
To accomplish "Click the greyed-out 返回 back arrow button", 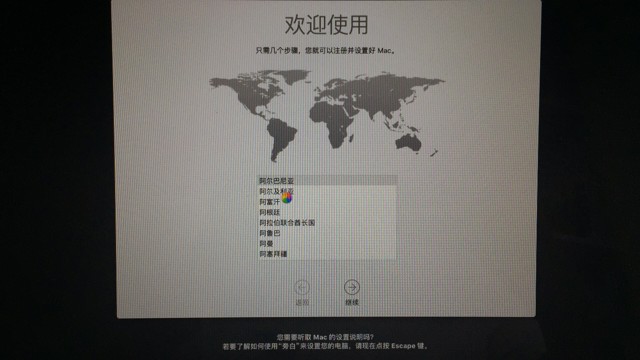I will 302,287.
